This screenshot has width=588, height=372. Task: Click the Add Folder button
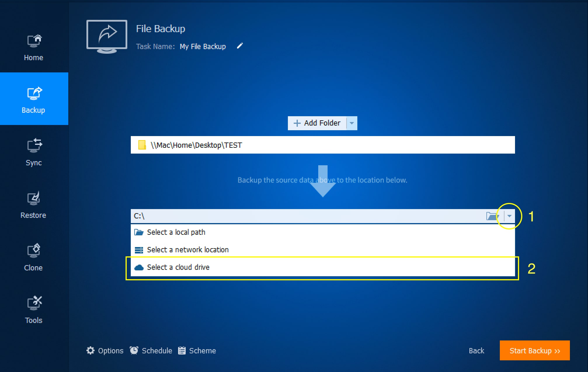coord(317,123)
